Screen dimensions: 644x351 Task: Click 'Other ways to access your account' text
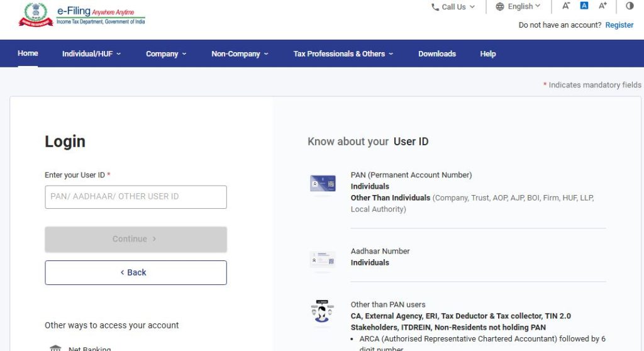[x=112, y=325]
